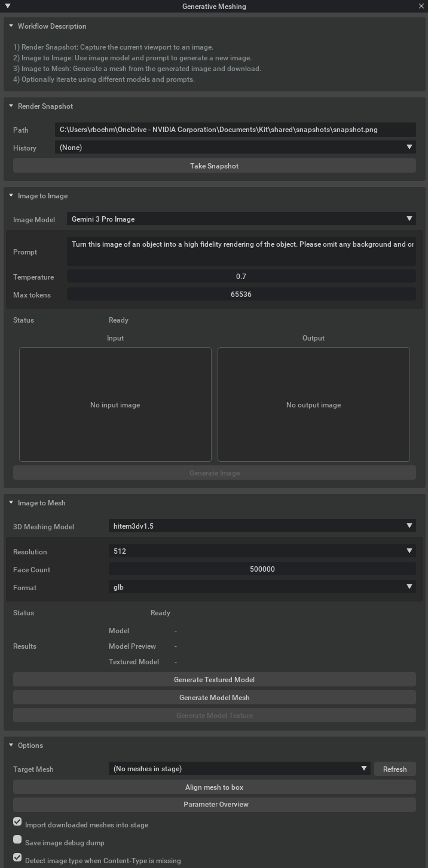Click Generate Textured Model button
428x868 pixels.
coord(214,680)
